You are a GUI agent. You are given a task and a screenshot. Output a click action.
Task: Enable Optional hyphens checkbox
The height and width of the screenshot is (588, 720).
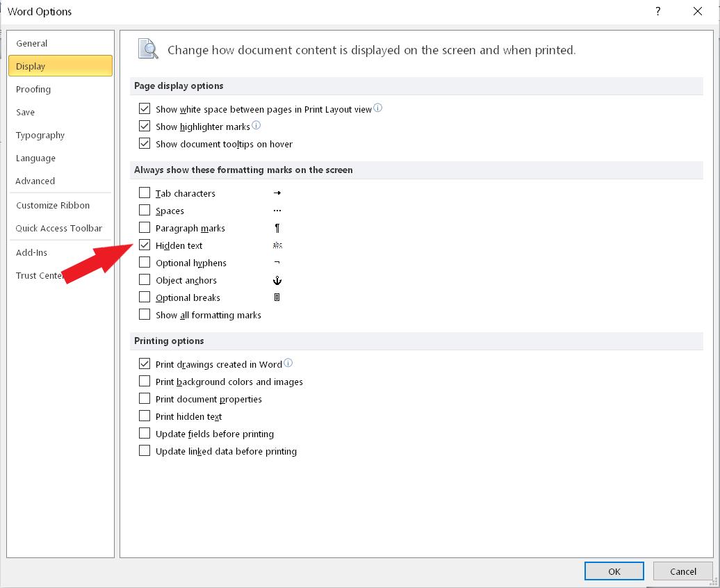click(x=144, y=262)
